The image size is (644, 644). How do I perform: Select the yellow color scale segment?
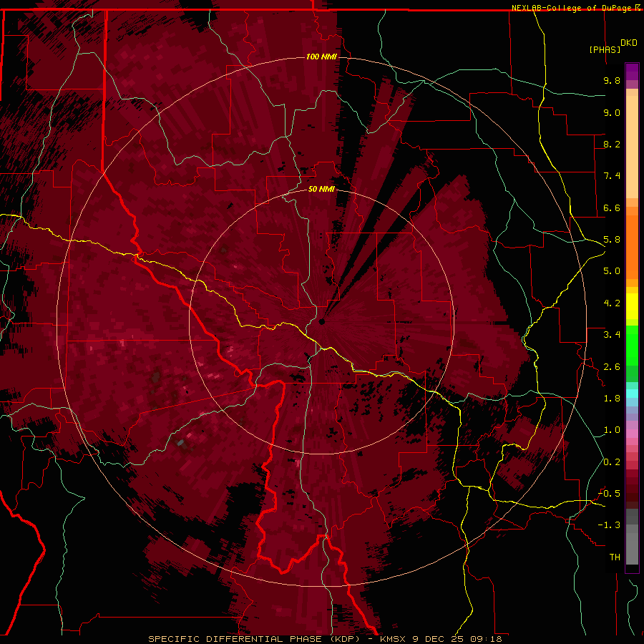pos(632,306)
